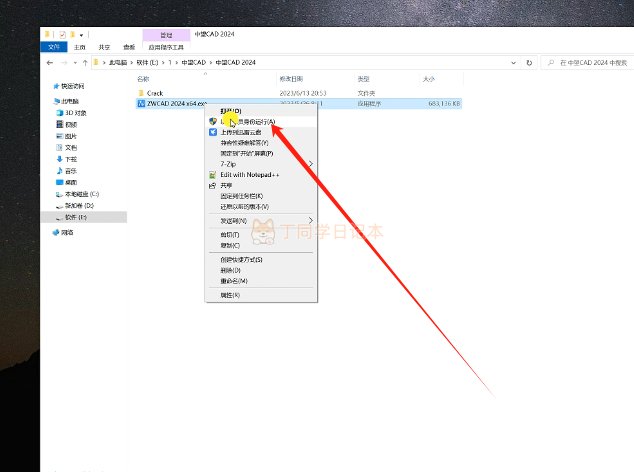
Task: Click the 图片 pictures icon in sidebar
Action: (60, 136)
